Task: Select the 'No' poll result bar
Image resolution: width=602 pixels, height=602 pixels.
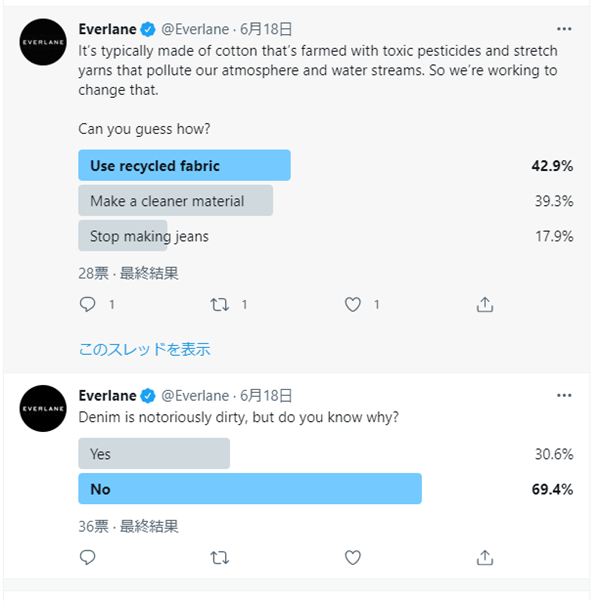Action: [x=250, y=489]
